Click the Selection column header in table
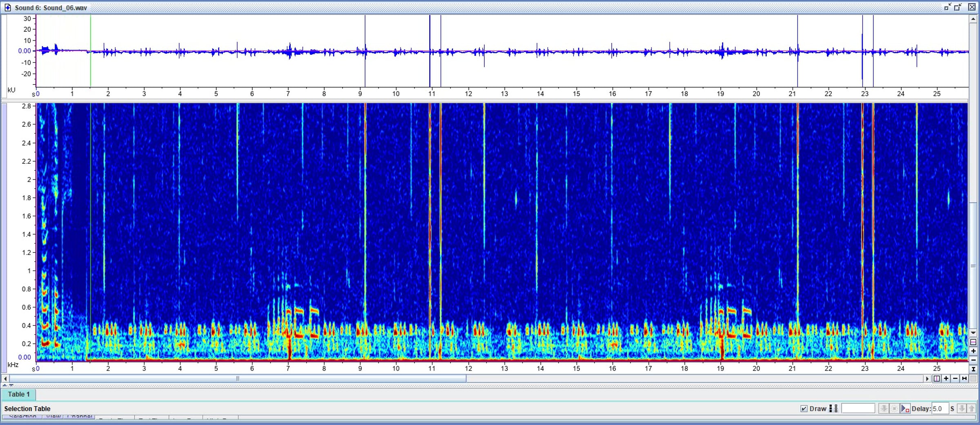This screenshot has width=980, height=425. click(22, 417)
